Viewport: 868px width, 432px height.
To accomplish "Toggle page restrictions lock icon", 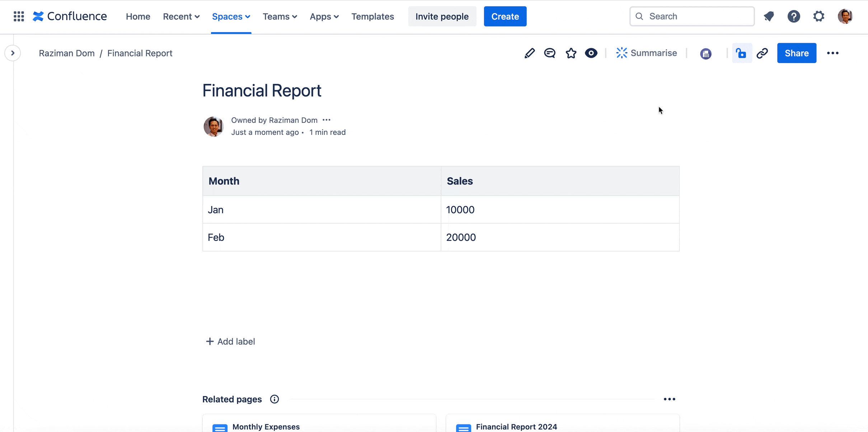I will click(741, 53).
